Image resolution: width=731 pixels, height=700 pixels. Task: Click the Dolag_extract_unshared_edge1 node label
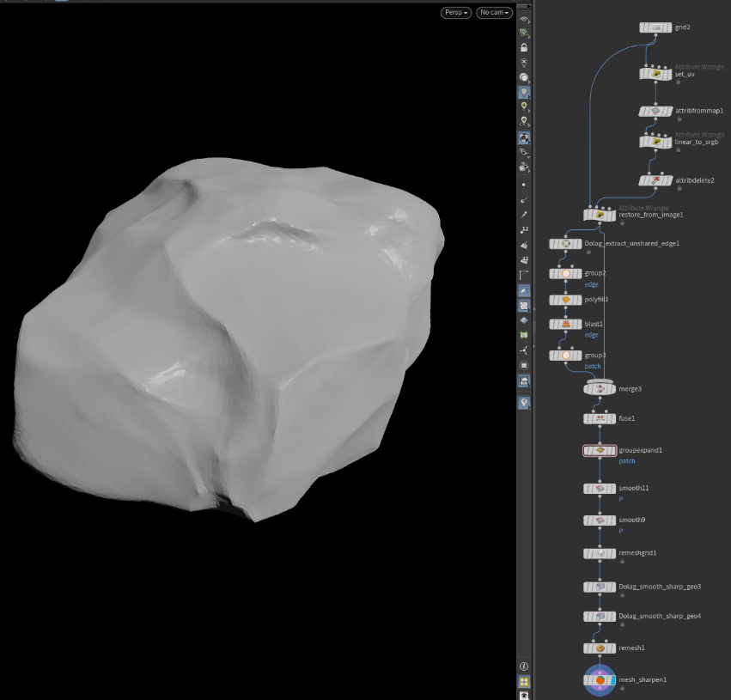click(632, 244)
